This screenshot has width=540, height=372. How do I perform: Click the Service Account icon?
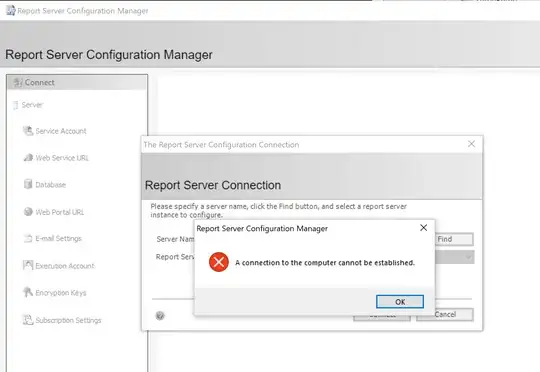coord(28,131)
